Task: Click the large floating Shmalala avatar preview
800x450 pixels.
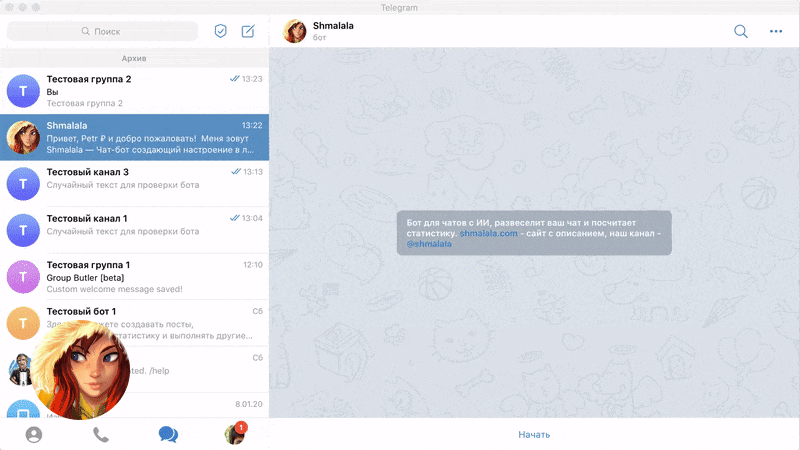Action: tap(80, 370)
